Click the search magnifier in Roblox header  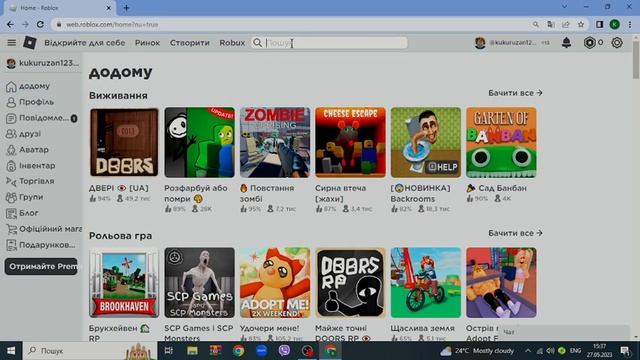[257, 42]
